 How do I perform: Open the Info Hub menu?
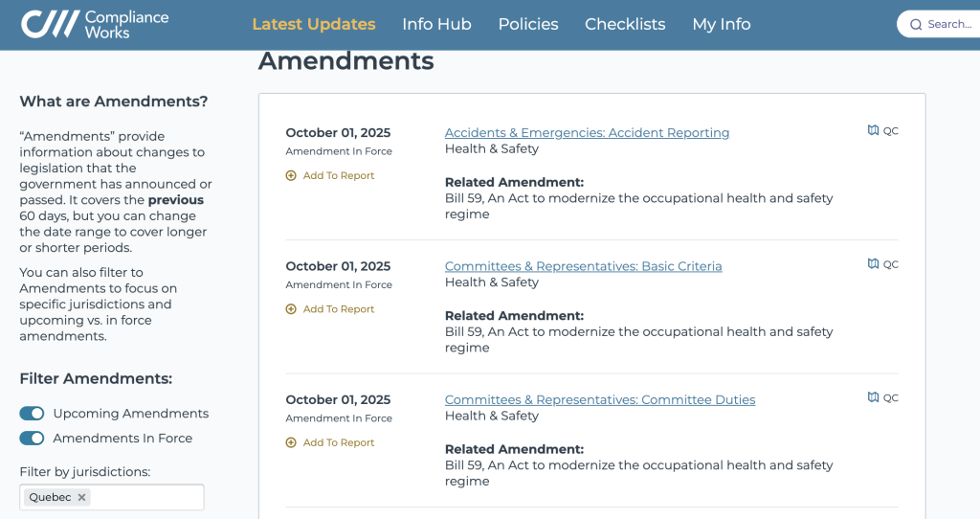pos(436,24)
